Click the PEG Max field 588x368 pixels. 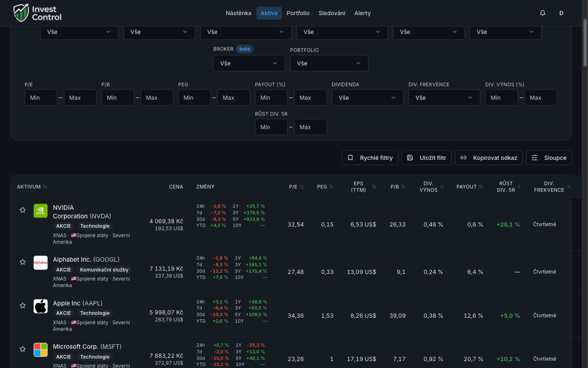(x=234, y=98)
